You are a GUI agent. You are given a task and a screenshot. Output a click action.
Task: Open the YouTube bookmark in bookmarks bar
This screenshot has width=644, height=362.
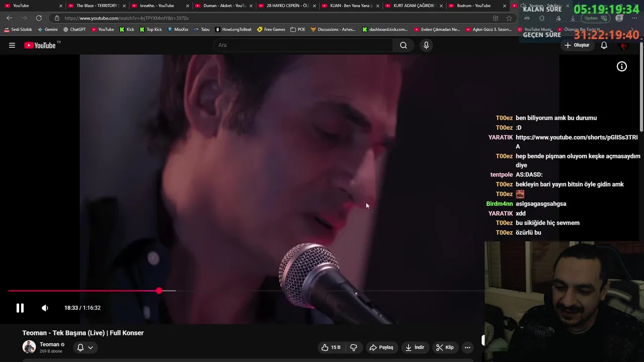tap(103, 30)
